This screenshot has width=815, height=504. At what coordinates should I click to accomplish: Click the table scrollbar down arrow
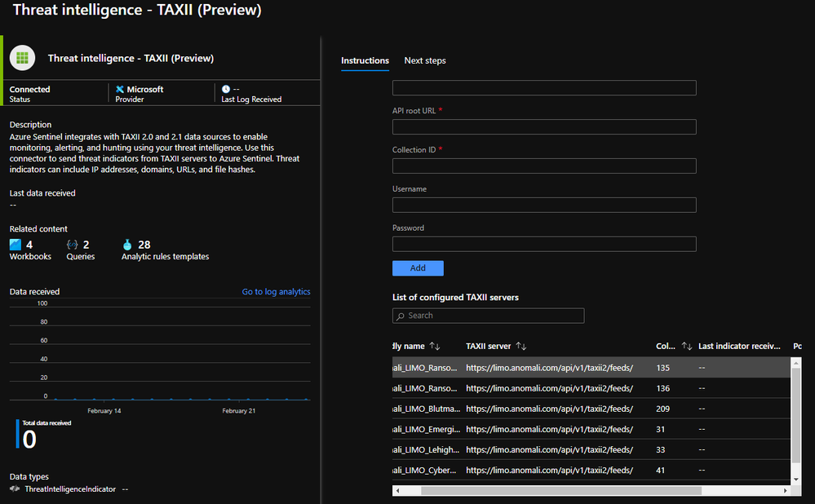click(x=795, y=480)
